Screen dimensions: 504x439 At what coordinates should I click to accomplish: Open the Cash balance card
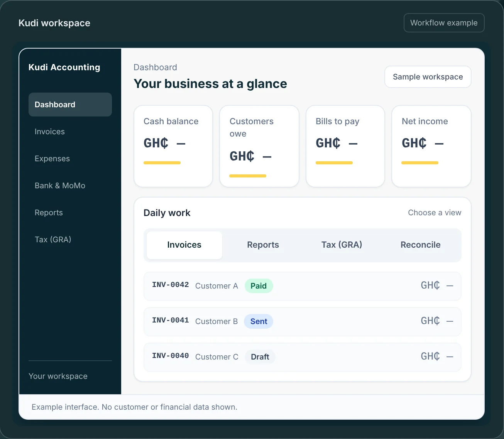click(x=173, y=146)
